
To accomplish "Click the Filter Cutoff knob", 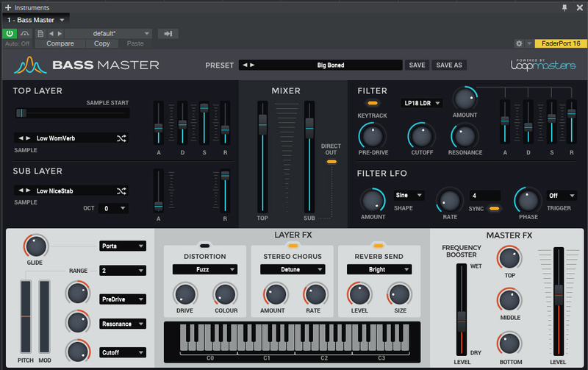I will 421,135.
